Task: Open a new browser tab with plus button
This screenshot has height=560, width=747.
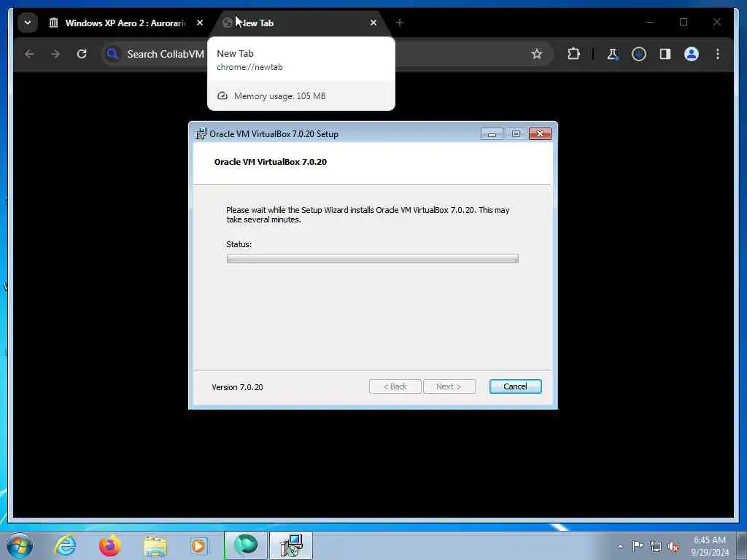Action: coord(400,23)
